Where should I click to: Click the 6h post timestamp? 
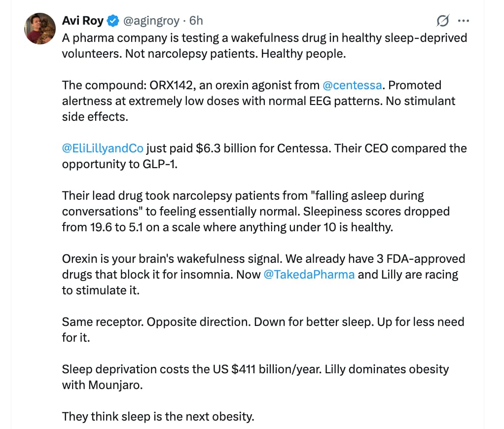(x=196, y=21)
